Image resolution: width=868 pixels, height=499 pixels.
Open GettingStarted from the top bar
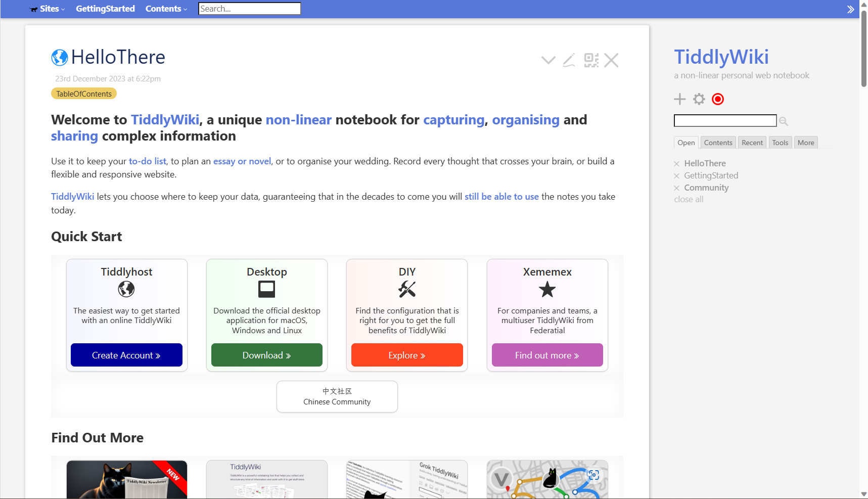pyautogui.click(x=105, y=9)
